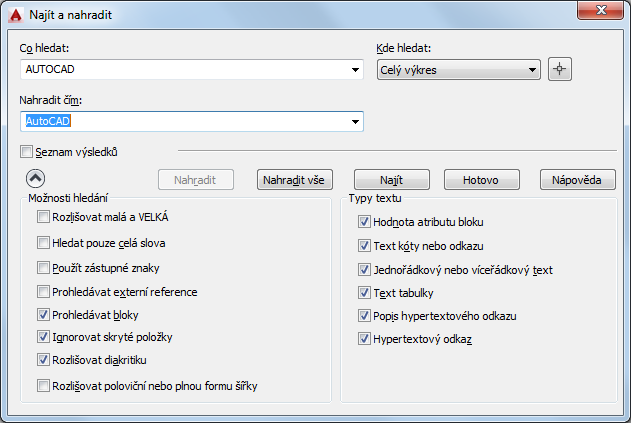This screenshot has width=631, height=423.
Task: Uncheck Popis hypertextového odkazu
Action: point(364,316)
